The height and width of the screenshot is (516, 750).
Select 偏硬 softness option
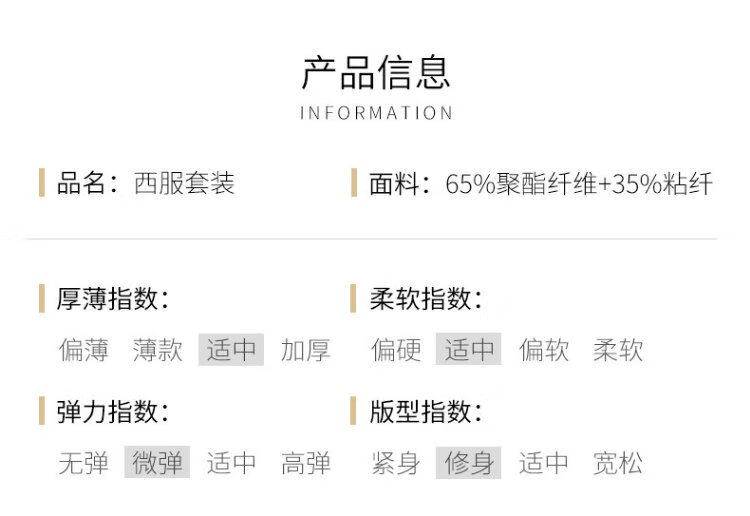pos(396,350)
